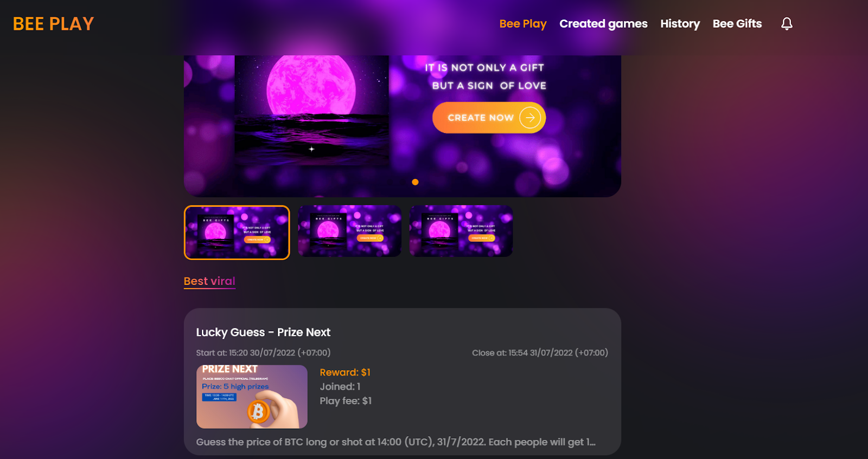Open Lucky Guess - Prize Next game title

(x=263, y=332)
